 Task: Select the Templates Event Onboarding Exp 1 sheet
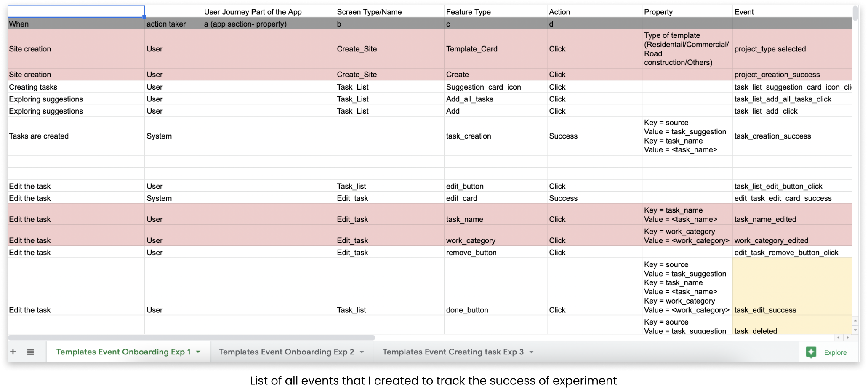(x=123, y=352)
